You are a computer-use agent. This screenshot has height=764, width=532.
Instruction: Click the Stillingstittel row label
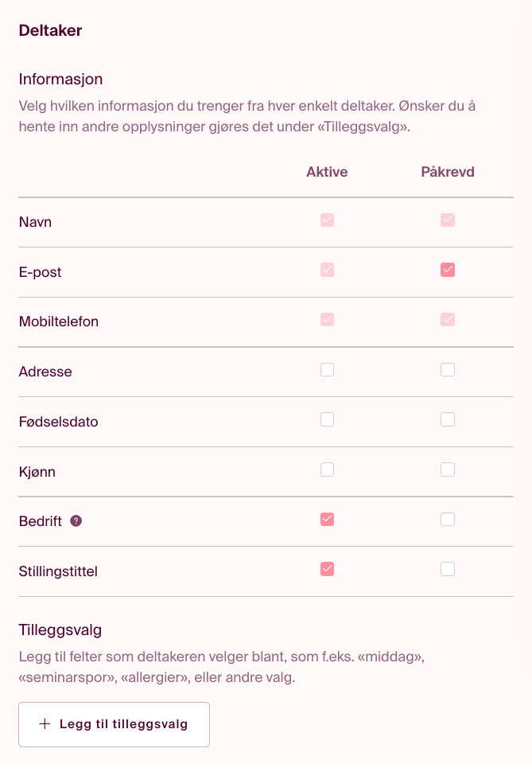click(x=58, y=571)
